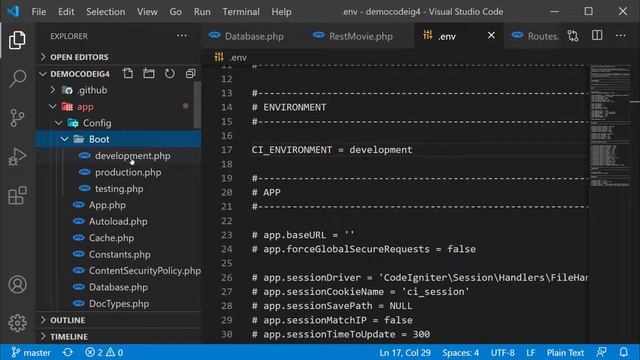This screenshot has height=360, width=640.
Task: Click the .env breadcrumb item
Action: pos(231,58)
